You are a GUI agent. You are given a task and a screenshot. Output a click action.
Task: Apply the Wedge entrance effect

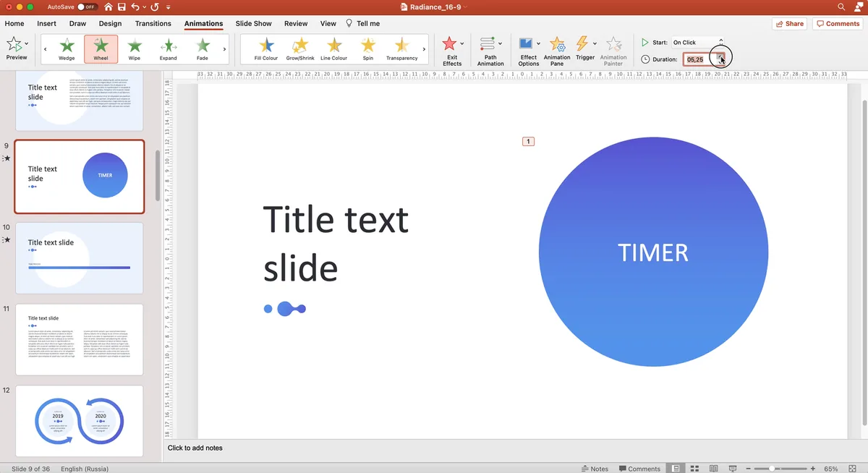(x=67, y=49)
